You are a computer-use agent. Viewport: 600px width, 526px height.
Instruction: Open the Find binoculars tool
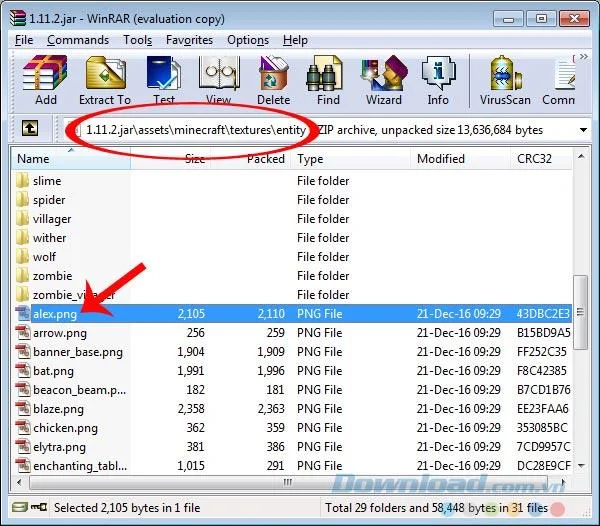tap(328, 80)
